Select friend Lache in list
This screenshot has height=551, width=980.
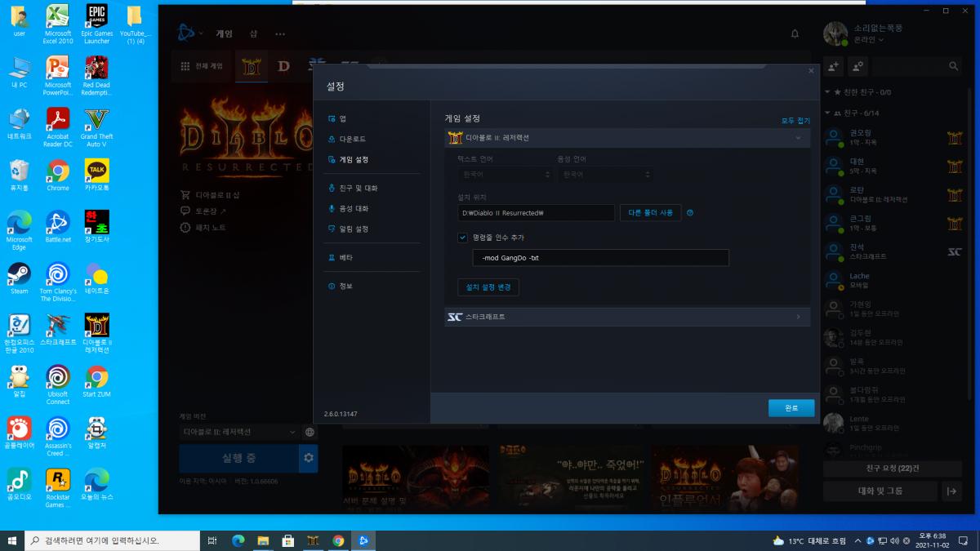pos(893,280)
